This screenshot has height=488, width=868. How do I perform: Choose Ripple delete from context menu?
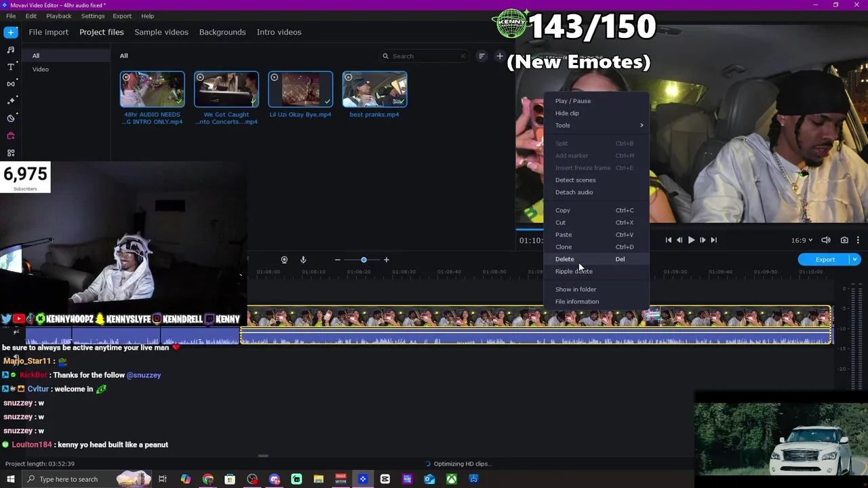click(x=598, y=271)
